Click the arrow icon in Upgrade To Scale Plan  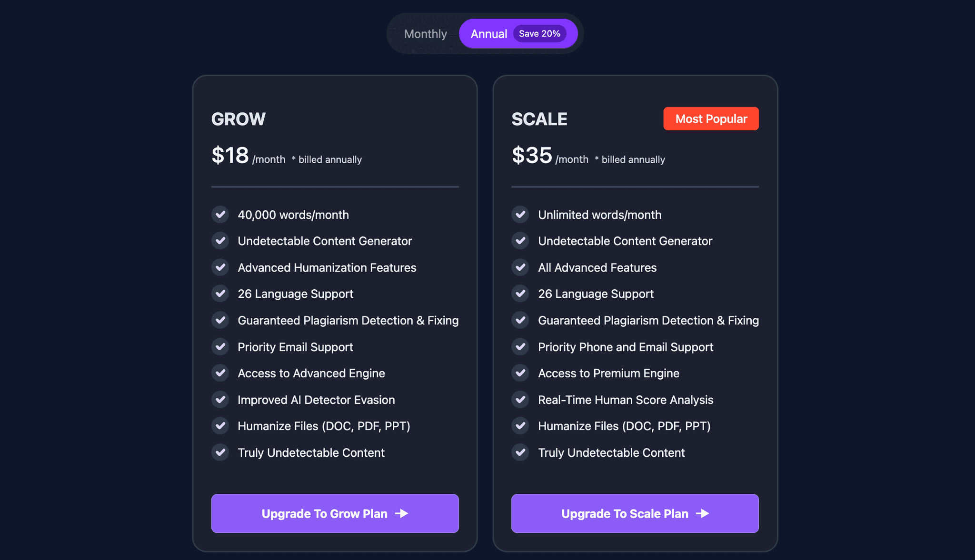[x=702, y=514]
